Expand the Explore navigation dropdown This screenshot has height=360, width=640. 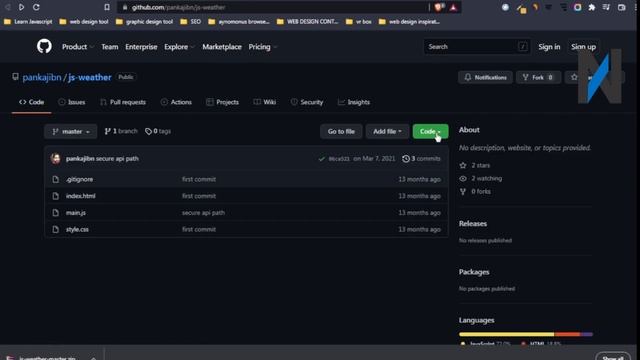179,47
